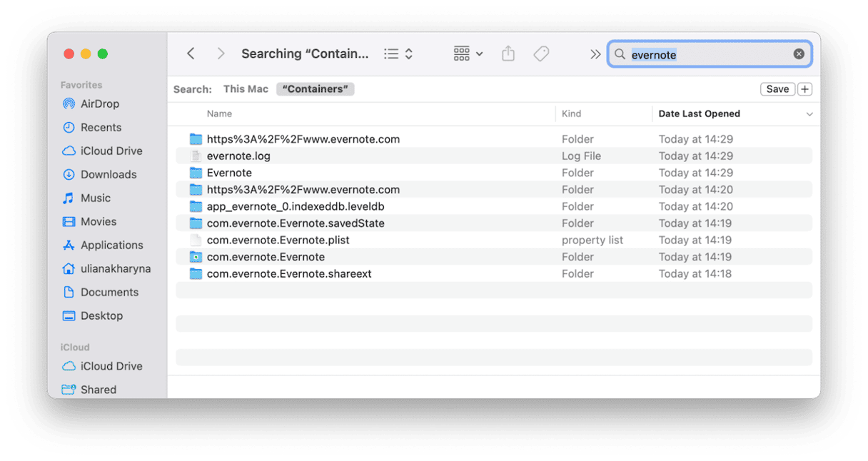Viewport: 868px width, 461px height.
Task: Click the Edit Tags toolbar icon
Action: pos(541,54)
